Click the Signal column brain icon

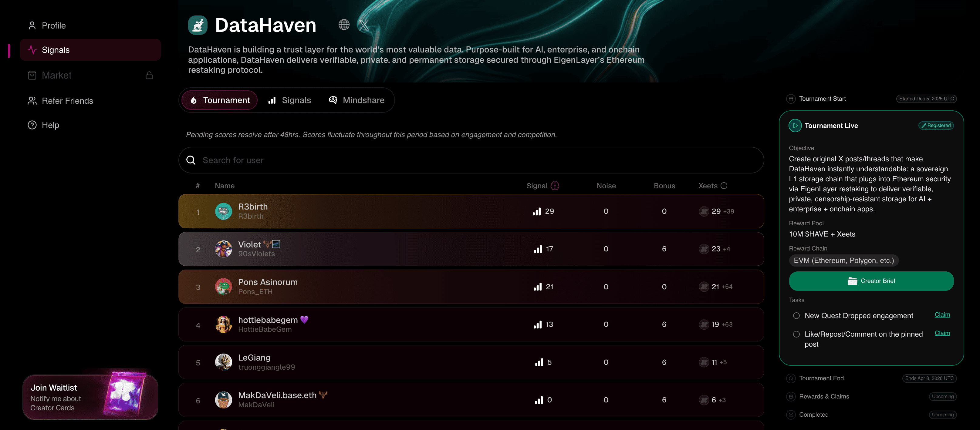555,186
